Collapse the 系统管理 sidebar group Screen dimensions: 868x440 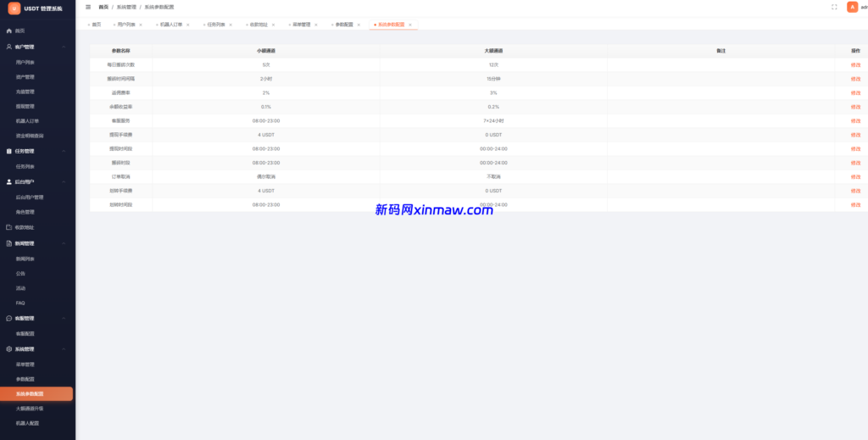[x=64, y=349]
